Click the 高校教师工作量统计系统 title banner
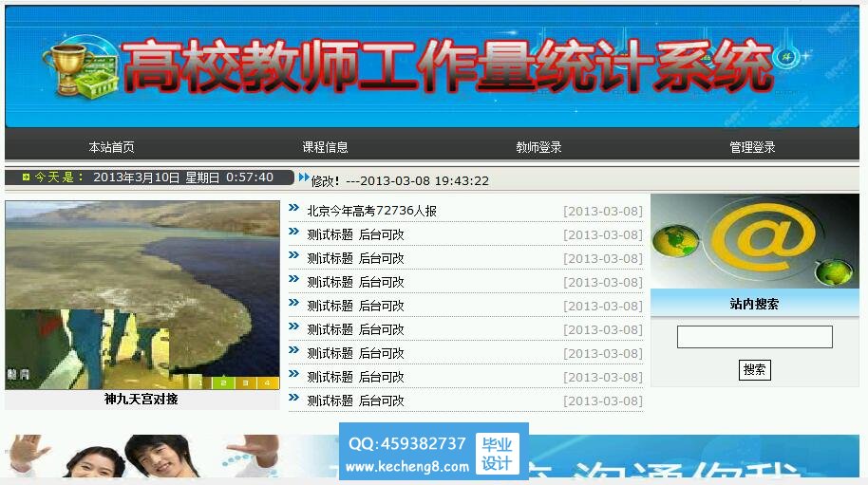 pyautogui.click(x=447, y=65)
